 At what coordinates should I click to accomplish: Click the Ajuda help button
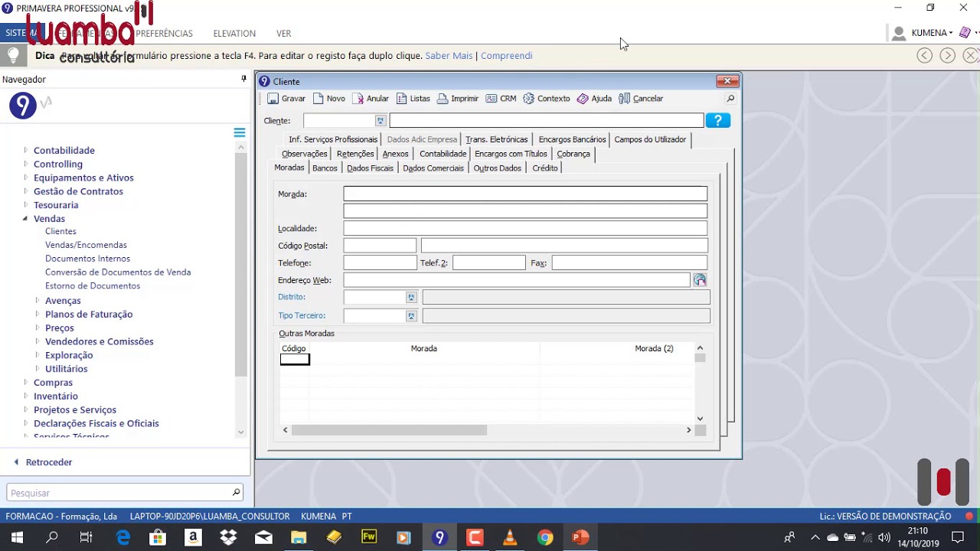pyautogui.click(x=594, y=99)
